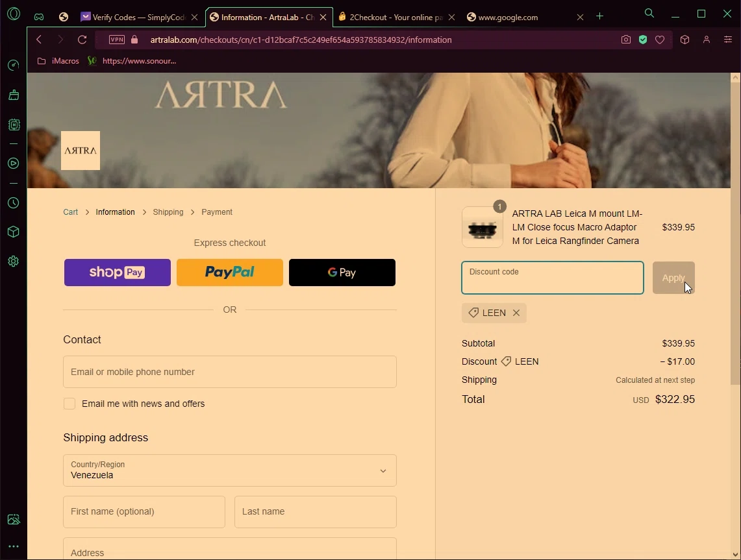Toggle the VPN badge in address bar
The width and height of the screenshot is (741, 560).
tap(117, 40)
